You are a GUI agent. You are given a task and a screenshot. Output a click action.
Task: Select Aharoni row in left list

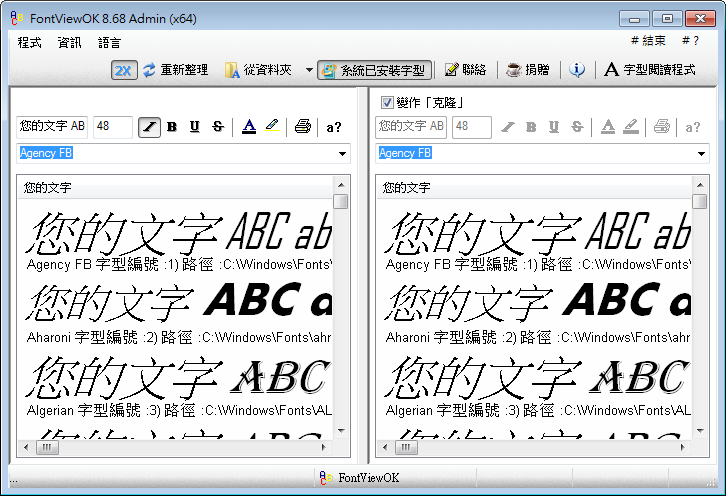click(178, 313)
